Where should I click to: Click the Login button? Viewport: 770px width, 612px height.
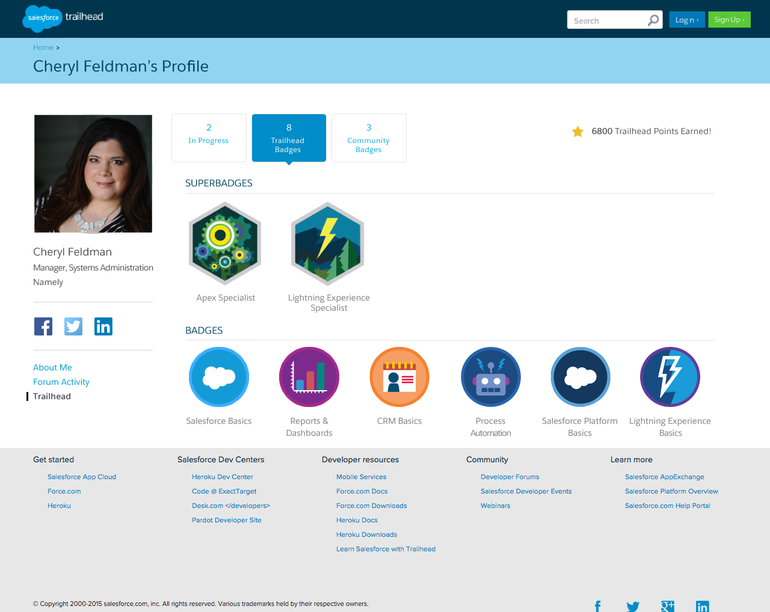[687, 20]
